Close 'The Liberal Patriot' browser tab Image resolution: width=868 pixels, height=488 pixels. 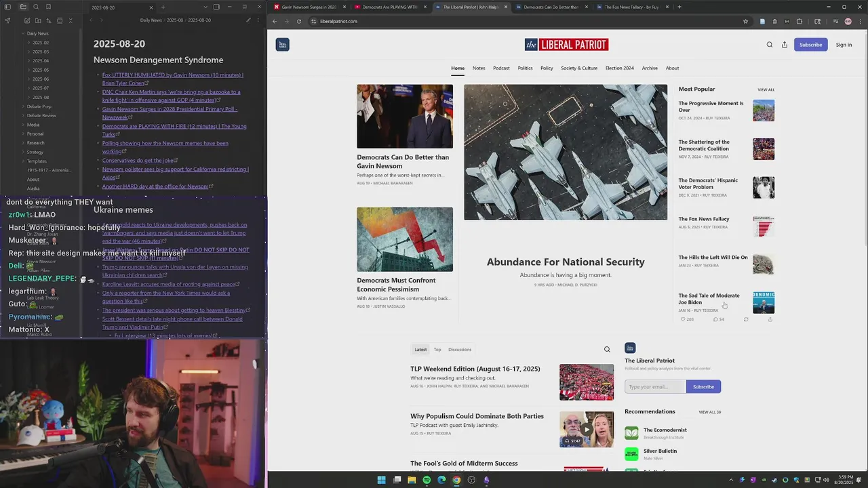[505, 7]
